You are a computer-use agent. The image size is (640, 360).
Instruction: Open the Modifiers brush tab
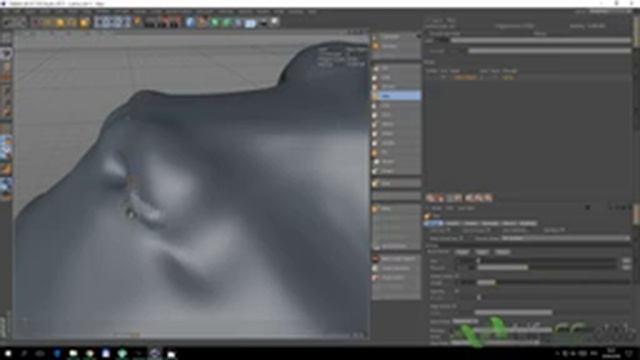[528, 224]
